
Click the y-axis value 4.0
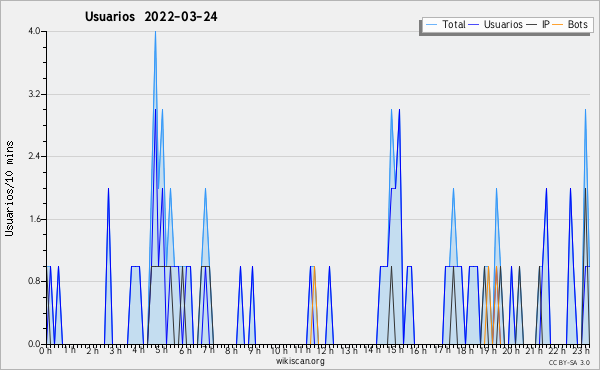tap(34, 31)
